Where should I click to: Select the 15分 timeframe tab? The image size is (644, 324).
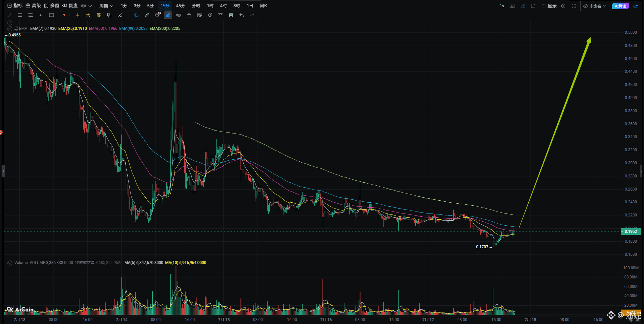coord(165,6)
